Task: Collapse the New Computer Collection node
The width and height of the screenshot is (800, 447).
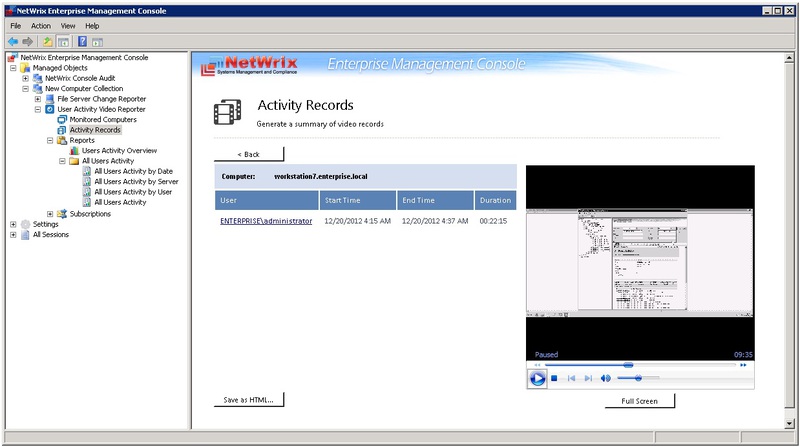Action: click(x=26, y=88)
